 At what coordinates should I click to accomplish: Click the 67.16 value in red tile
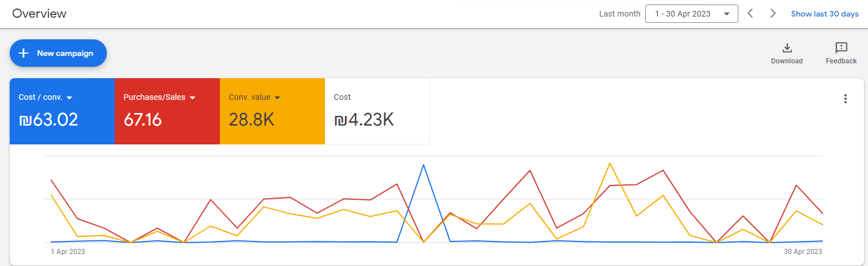coord(143,120)
